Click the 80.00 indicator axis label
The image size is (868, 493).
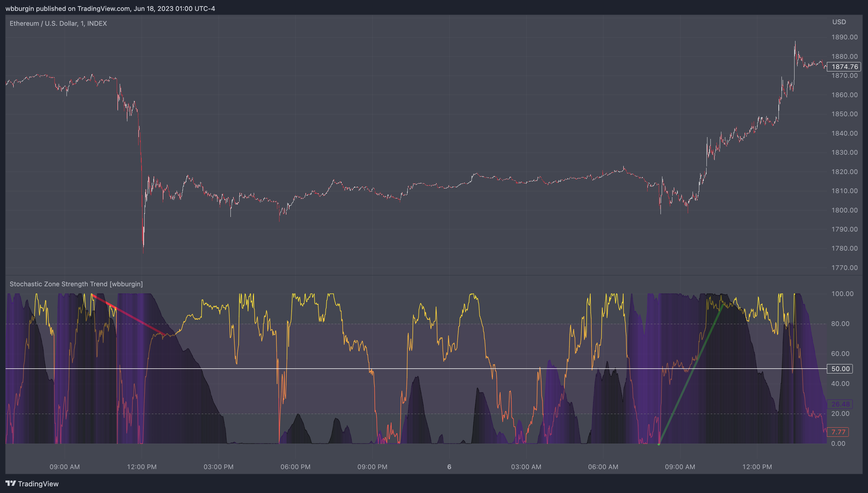(840, 324)
